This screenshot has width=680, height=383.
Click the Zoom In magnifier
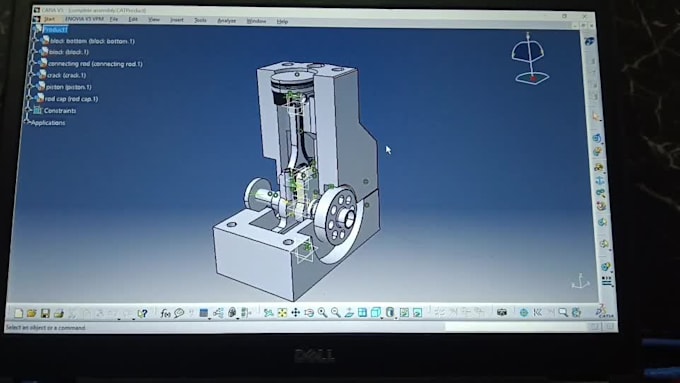[x=322, y=313]
